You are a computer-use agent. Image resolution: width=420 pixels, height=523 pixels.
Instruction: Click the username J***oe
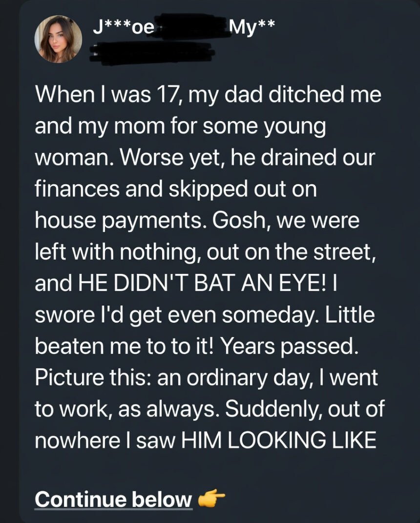tap(124, 27)
